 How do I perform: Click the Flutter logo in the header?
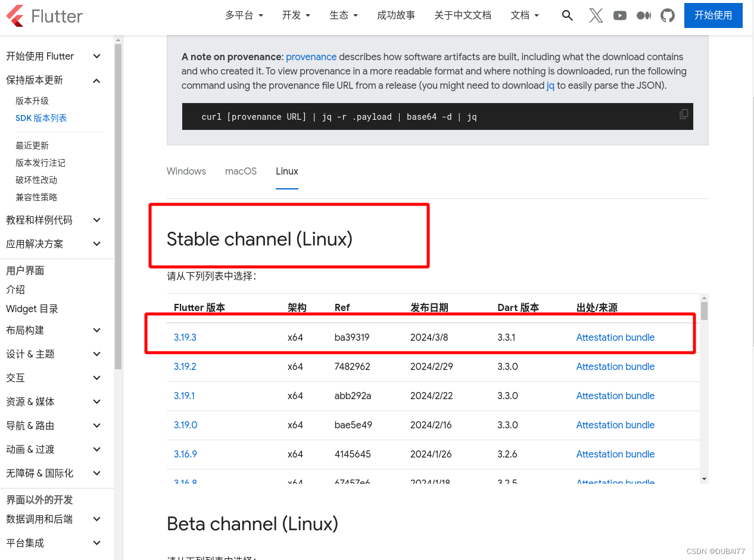click(44, 16)
